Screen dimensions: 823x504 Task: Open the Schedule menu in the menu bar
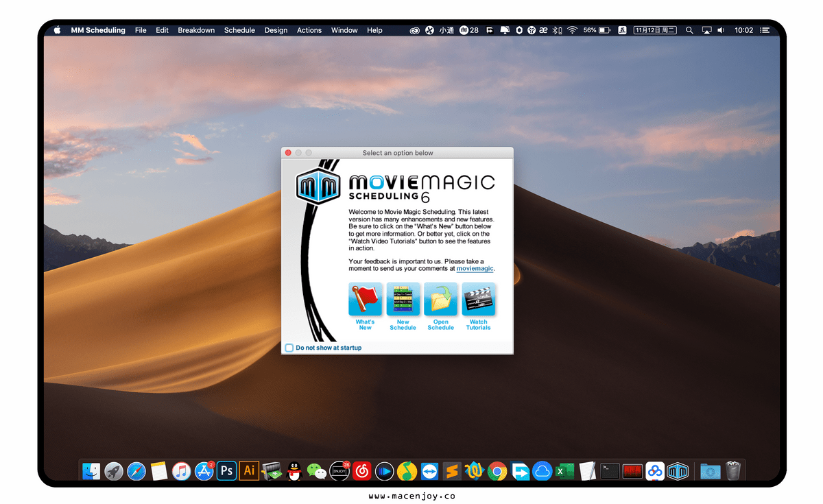pos(239,30)
